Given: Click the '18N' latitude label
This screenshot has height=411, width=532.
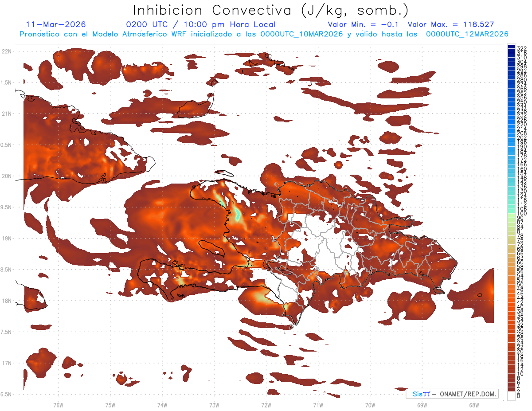Looking at the screenshot, I should pyautogui.click(x=6, y=301).
